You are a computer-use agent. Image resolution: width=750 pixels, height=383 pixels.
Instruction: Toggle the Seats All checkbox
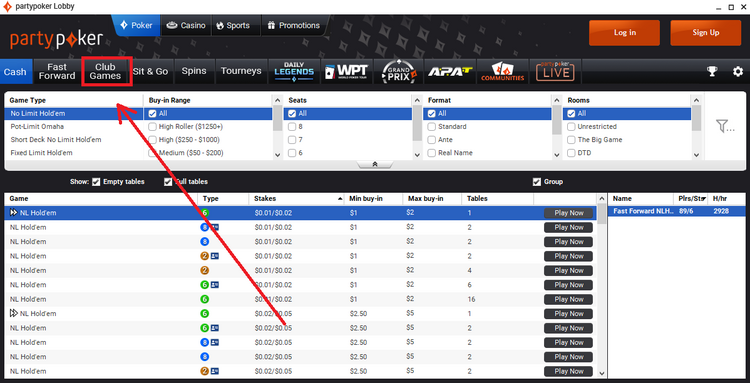click(292, 114)
